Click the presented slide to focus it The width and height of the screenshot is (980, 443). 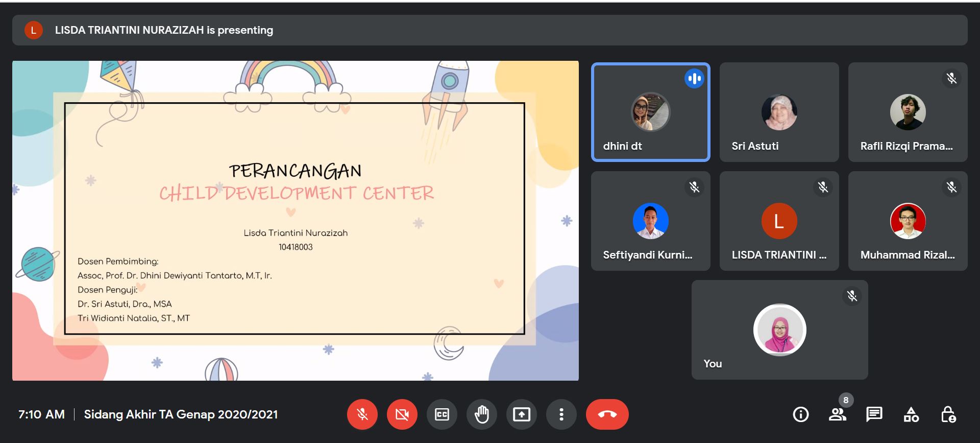[x=295, y=221]
